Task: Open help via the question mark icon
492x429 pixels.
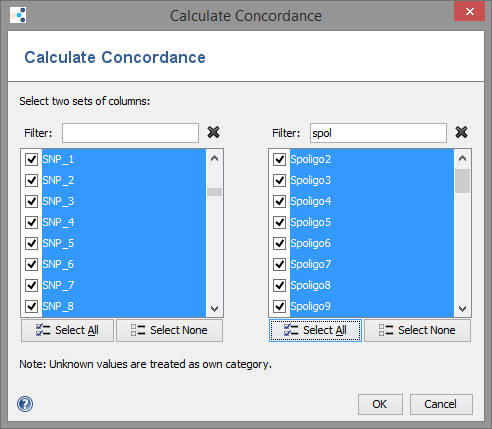Action: (x=25, y=404)
